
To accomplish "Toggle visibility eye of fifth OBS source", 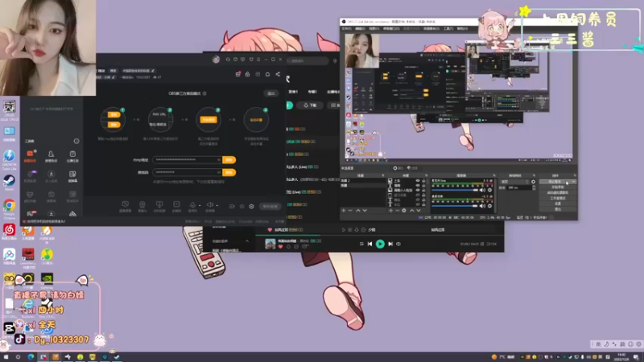I will (x=418, y=200).
